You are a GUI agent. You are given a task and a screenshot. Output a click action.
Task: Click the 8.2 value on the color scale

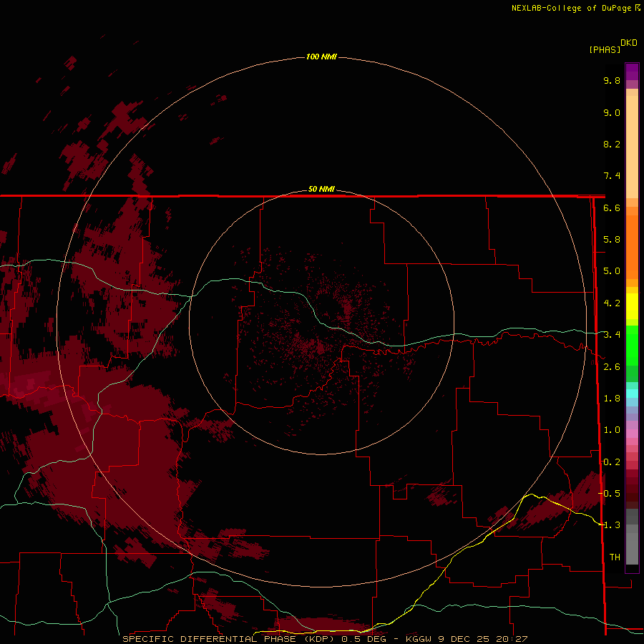(x=612, y=144)
